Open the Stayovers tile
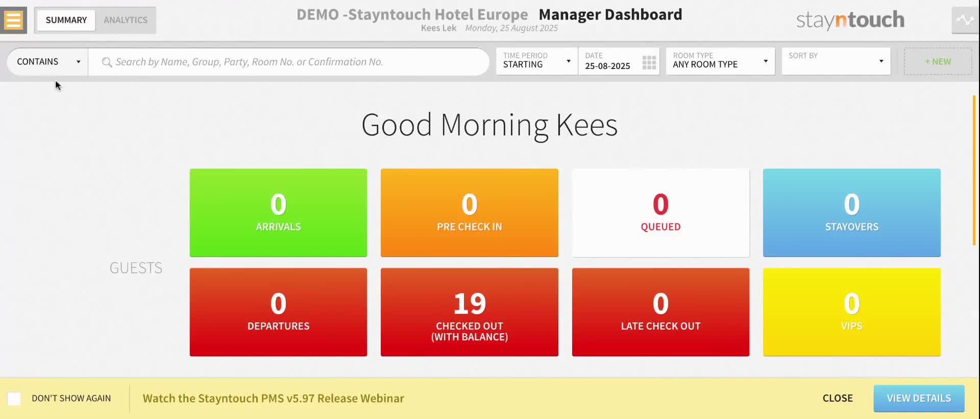Image resolution: width=980 pixels, height=419 pixels. coord(852,213)
